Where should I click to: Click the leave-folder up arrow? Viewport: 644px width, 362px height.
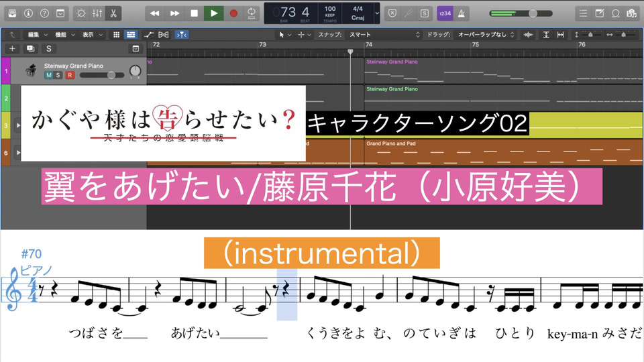[12, 35]
